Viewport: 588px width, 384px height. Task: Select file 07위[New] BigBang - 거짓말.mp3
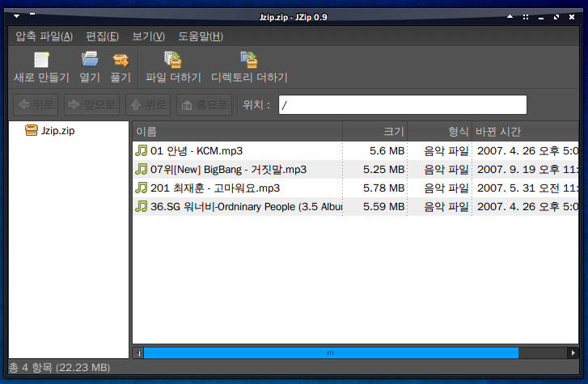(228, 170)
